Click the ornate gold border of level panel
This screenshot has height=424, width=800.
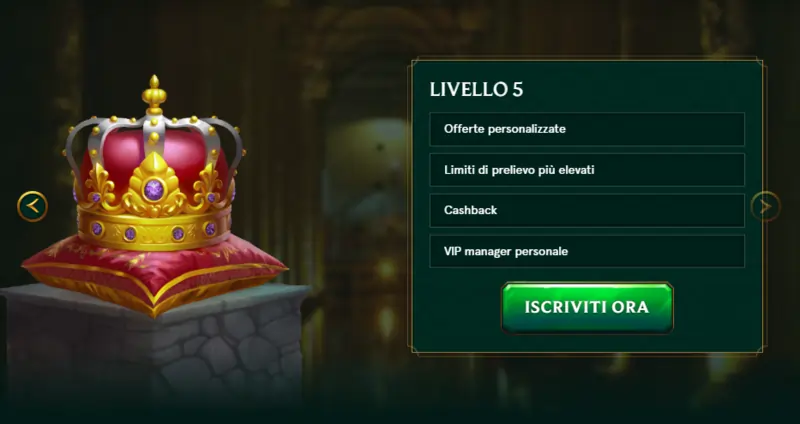click(x=587, y=58)
